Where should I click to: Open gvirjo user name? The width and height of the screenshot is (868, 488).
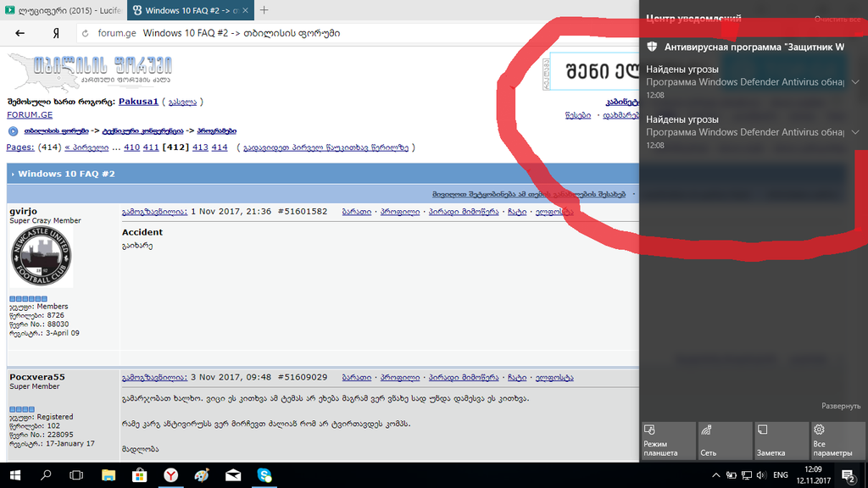tap(23, 211)
